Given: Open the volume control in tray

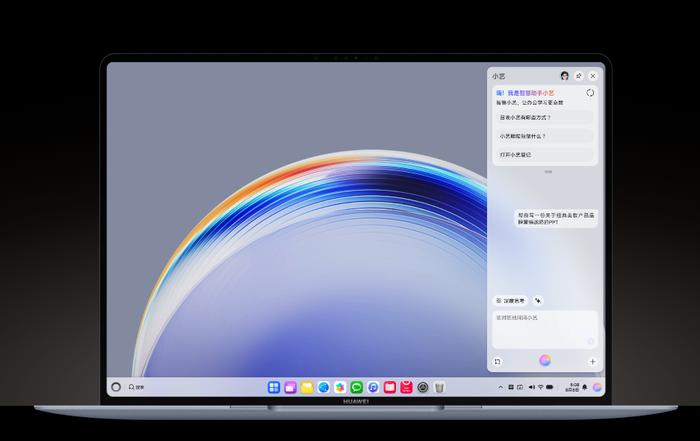Looking at the screenshot, I should [x=531, y=387].
